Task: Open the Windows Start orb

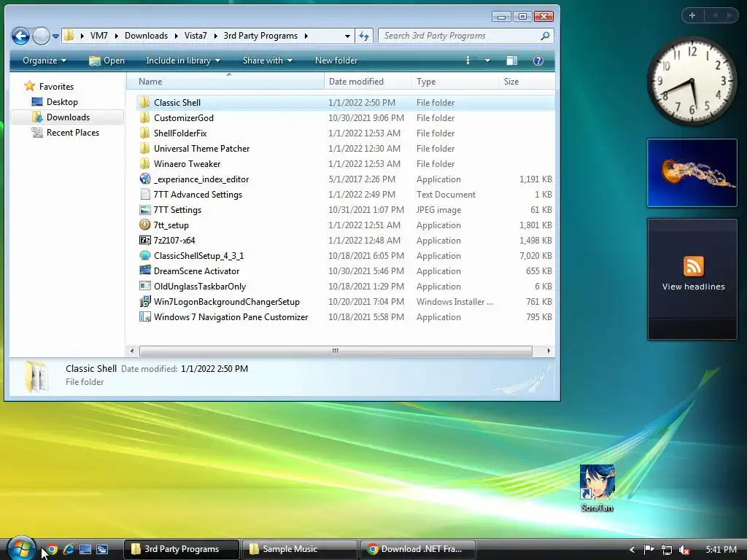Action: (20, 548)
